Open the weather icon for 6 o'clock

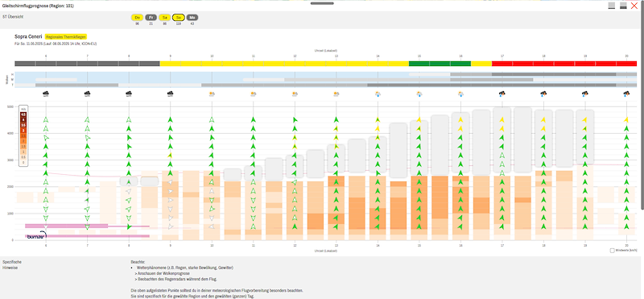point(46,93)
